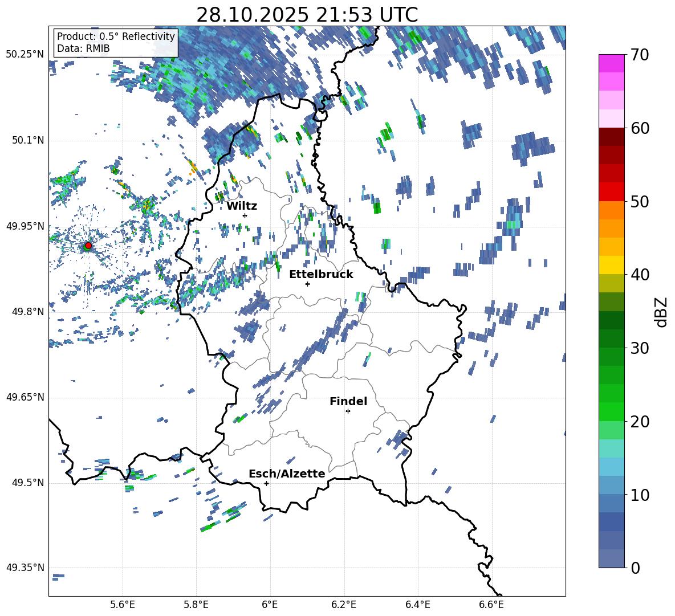Viewport: 675px width, 616px height.
Task: Click the orange colorbar segment below 50
Action: pos(612,210)
